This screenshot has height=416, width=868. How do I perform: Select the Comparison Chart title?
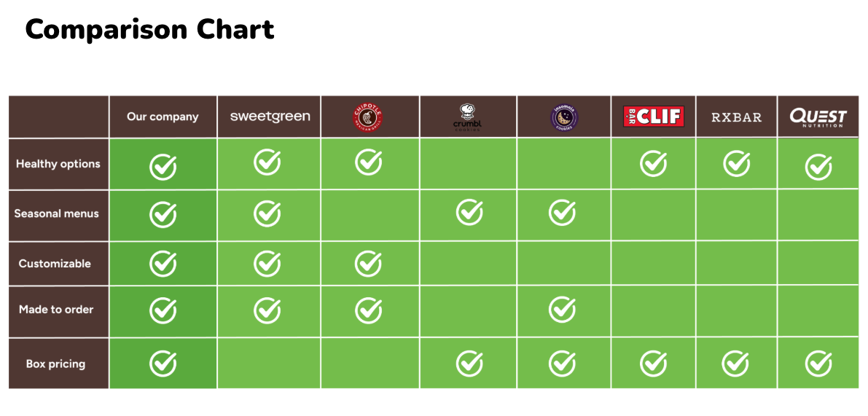(x=149, y=29)
